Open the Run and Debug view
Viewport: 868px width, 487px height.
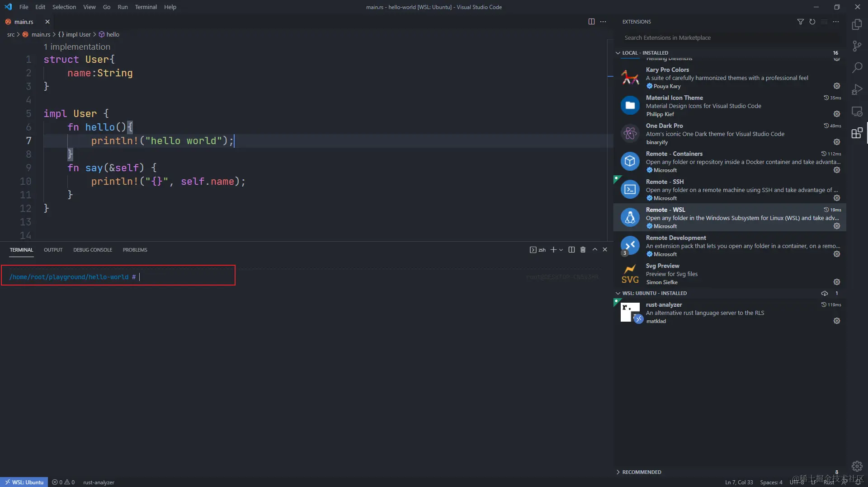point(857,89)
